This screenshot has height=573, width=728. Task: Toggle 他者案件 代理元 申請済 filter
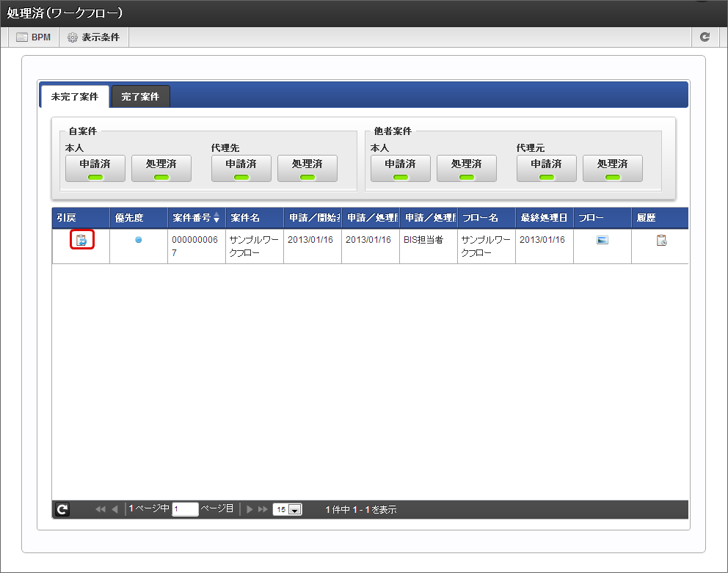click(546, 168)
